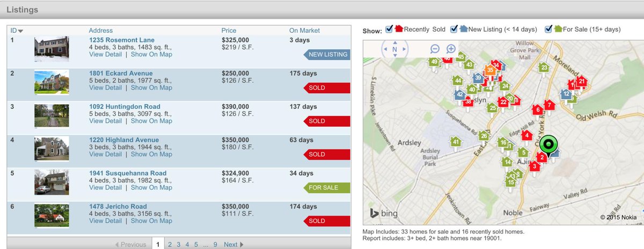Select red map marker 4
Viewport: 644px width, 249px height.
tap(527, 136)
